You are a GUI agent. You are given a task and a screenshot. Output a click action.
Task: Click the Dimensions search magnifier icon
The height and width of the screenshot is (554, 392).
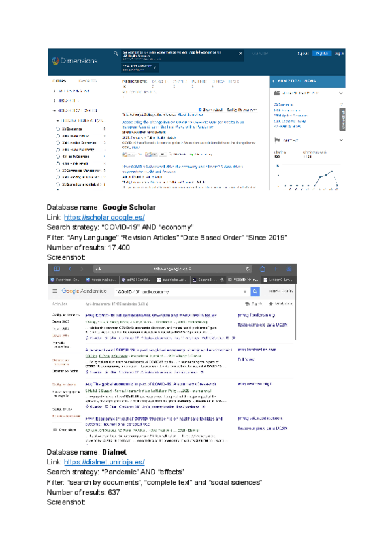[116, 54]
